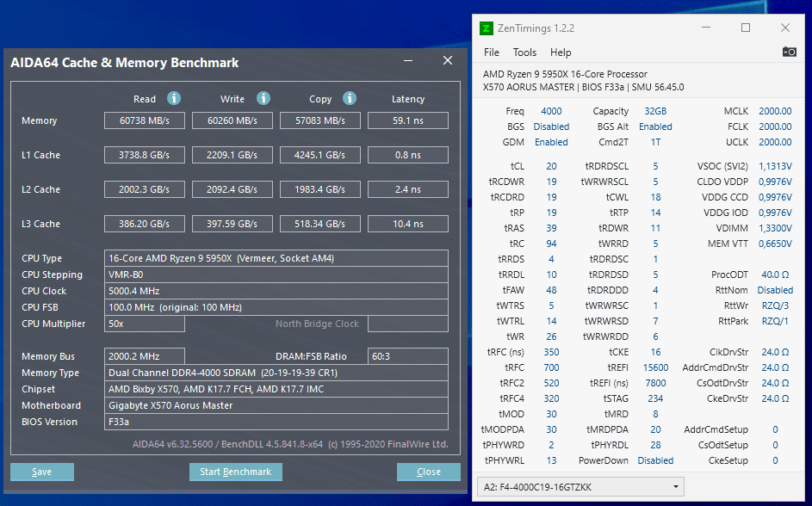The width and height of the screenshot is (812, 506).
Task: Click the RttPark value RZQ/1
Action: point(775,321)
